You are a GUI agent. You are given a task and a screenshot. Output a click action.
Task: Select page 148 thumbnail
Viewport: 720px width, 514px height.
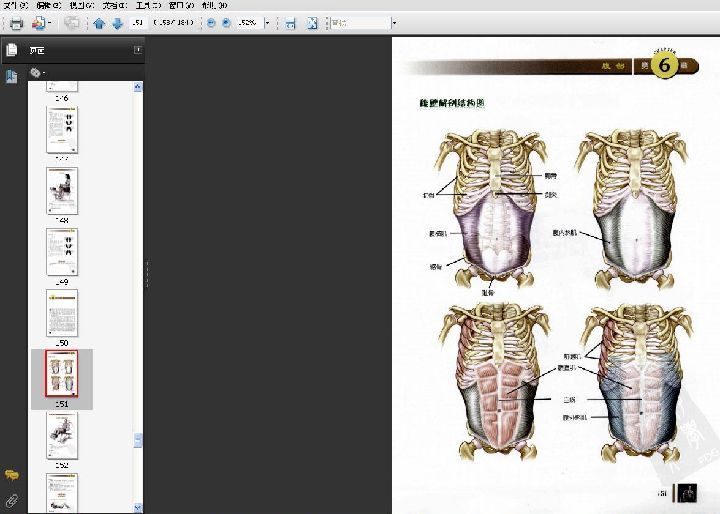pos(62,191)
